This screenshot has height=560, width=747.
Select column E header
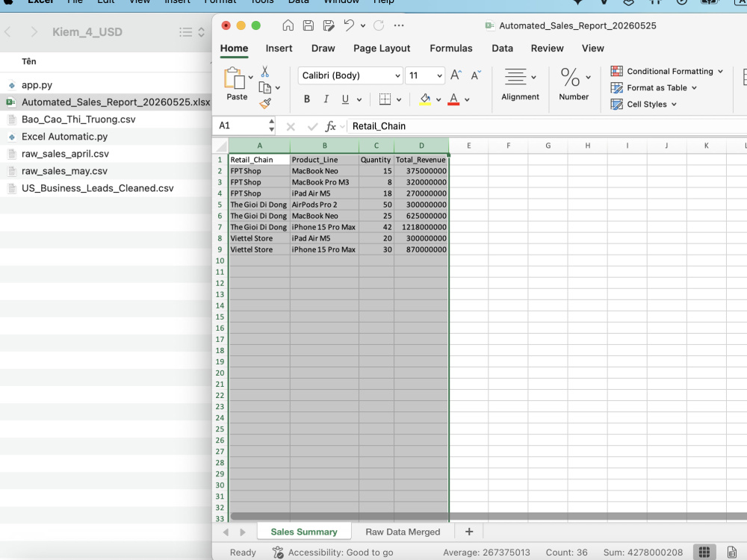(469, 146)
